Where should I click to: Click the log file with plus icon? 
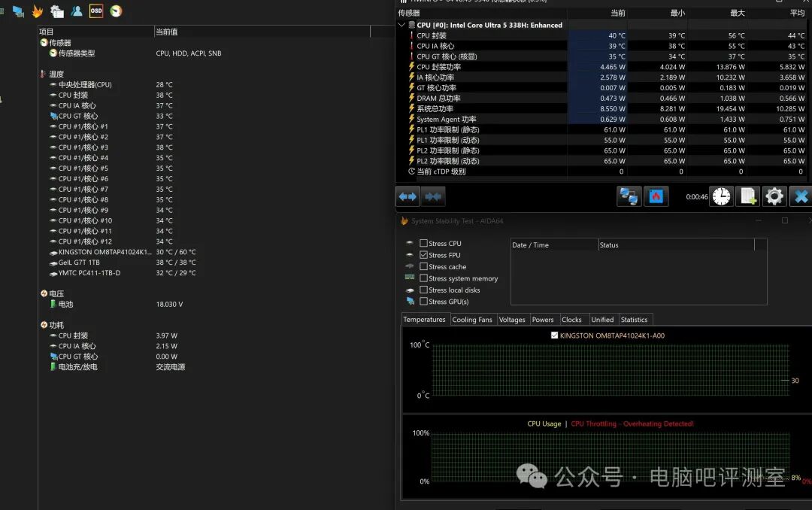pyautogui.click(x=748, y=196)
